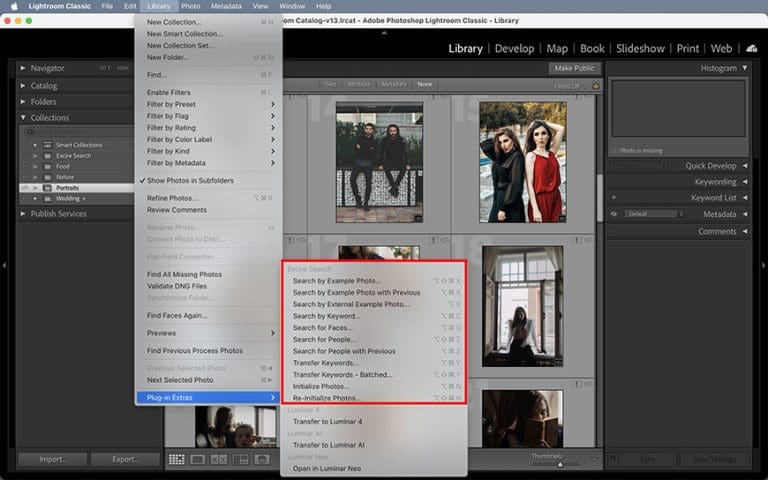Click the grid vertical scrollbar
Viewport: 768px width, 480px height.
[600, 198]
